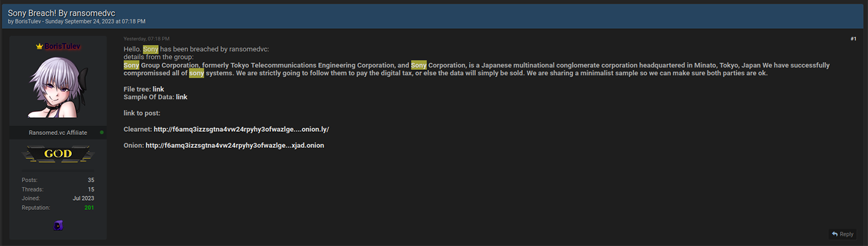This screenshot has height=246, width=868.
Task: Click the Joined date Jul 2023
Action: click(x=83, y=199)
